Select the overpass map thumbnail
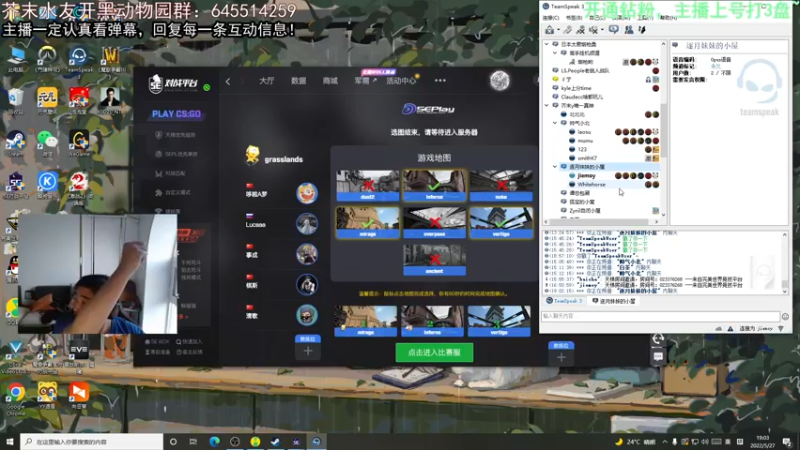The height and width of the screenshot is (450, 800). pos(434,222)
